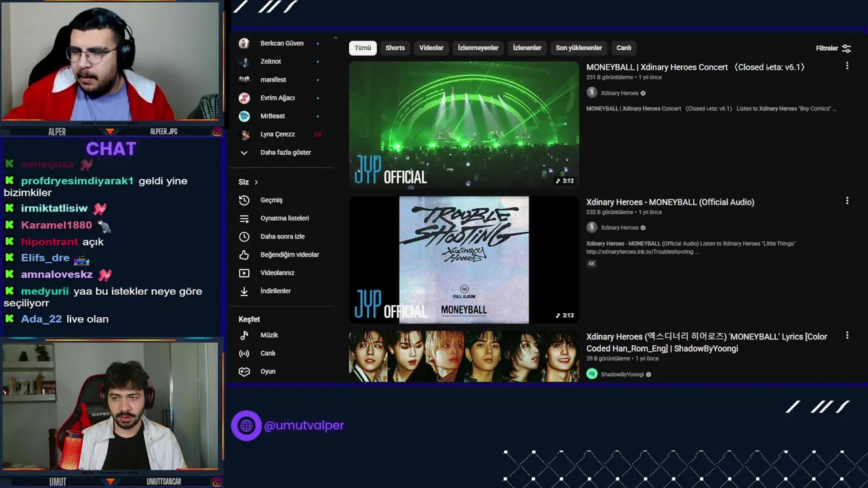The height and width of the screenshot is (488, 868).
Task: Click the 3:13 duration badge
Action: [564, 315]
